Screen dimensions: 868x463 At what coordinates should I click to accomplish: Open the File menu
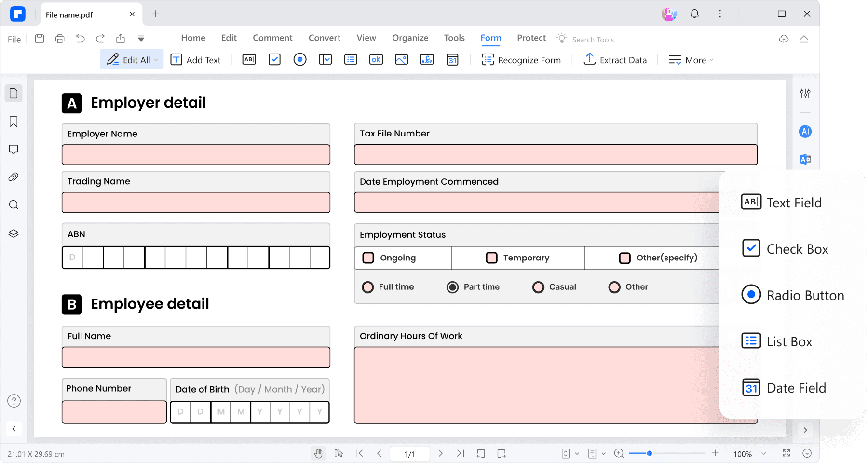(14, 40)
